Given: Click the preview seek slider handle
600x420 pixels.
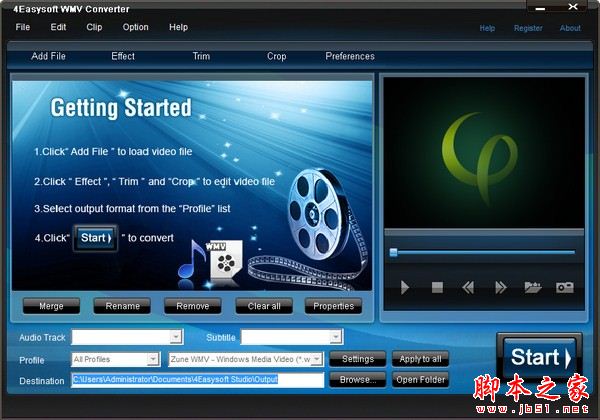Looking at the screenshot, I should point(393,252).
